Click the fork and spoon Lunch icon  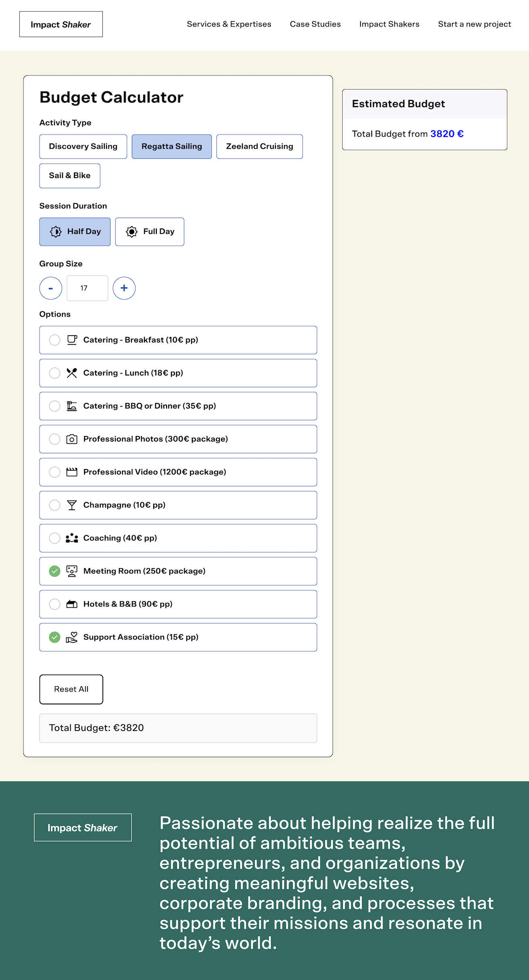72,373
